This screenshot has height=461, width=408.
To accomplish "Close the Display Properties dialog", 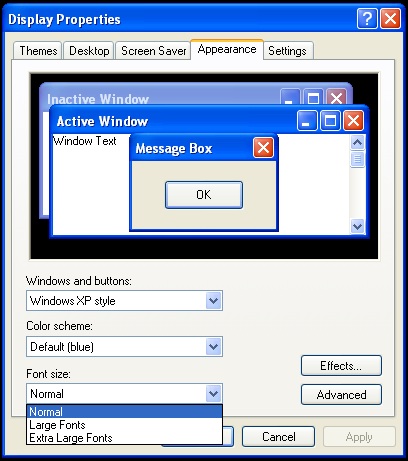I will click(390, 19).
